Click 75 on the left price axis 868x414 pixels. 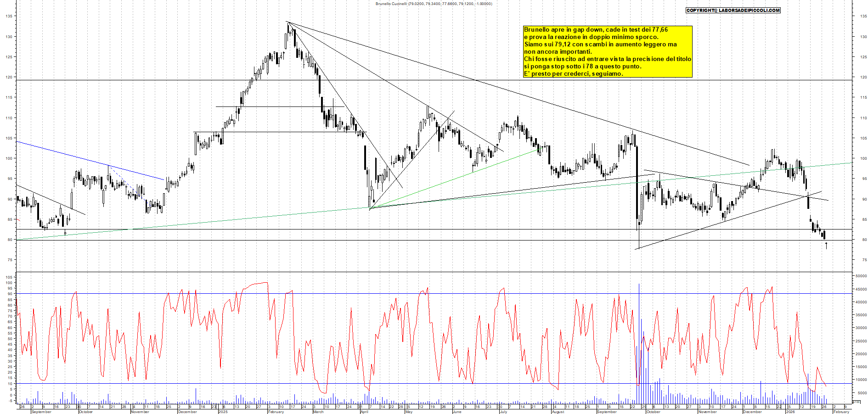(x=9, y=260)
